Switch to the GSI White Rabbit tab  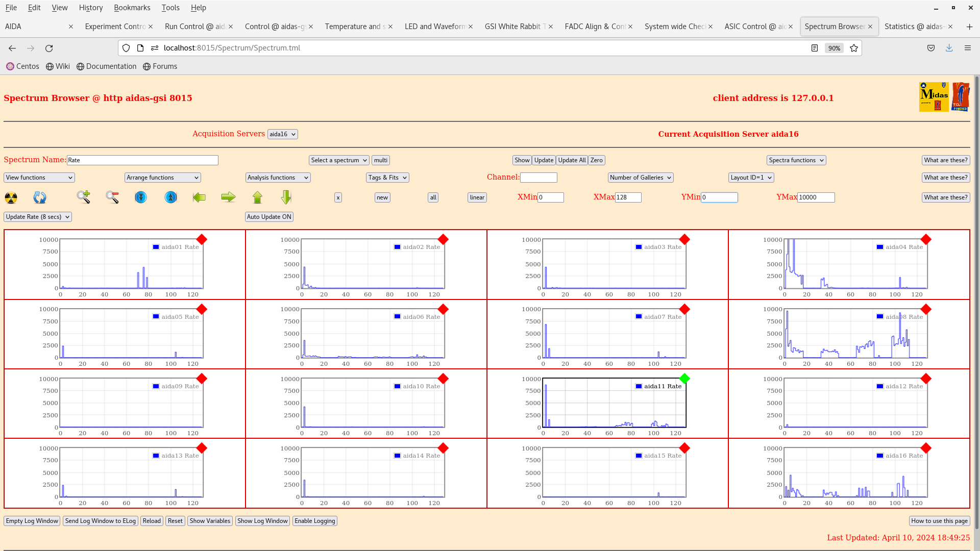point(516,27)
